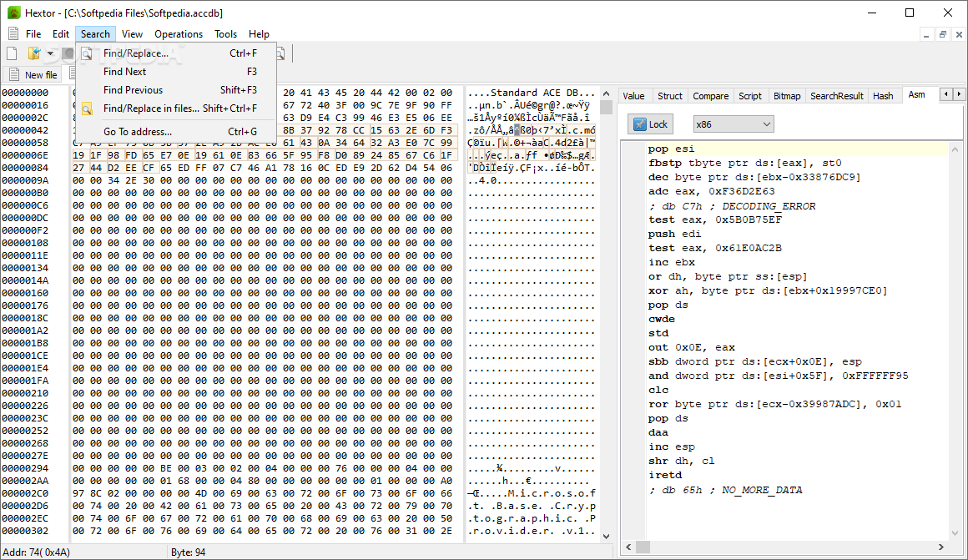Viewport: 968px width, 560px height.
Task: Click the 'Addr: 74( 0x4A)' status field
Action: (x=37, y=552)
